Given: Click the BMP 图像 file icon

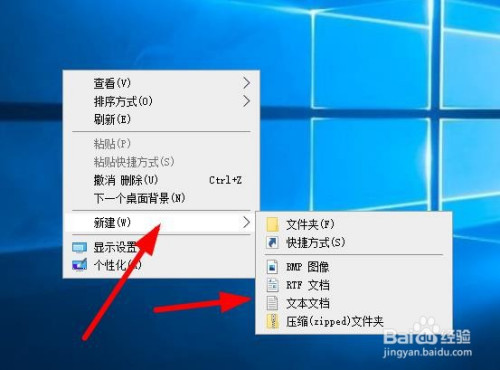Looking at the screenshot, I should 272,267.
